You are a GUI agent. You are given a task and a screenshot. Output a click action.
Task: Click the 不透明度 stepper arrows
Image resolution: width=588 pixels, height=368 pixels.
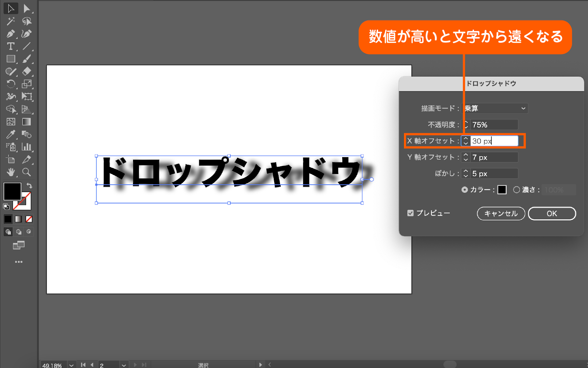click(x=466, y=125)
